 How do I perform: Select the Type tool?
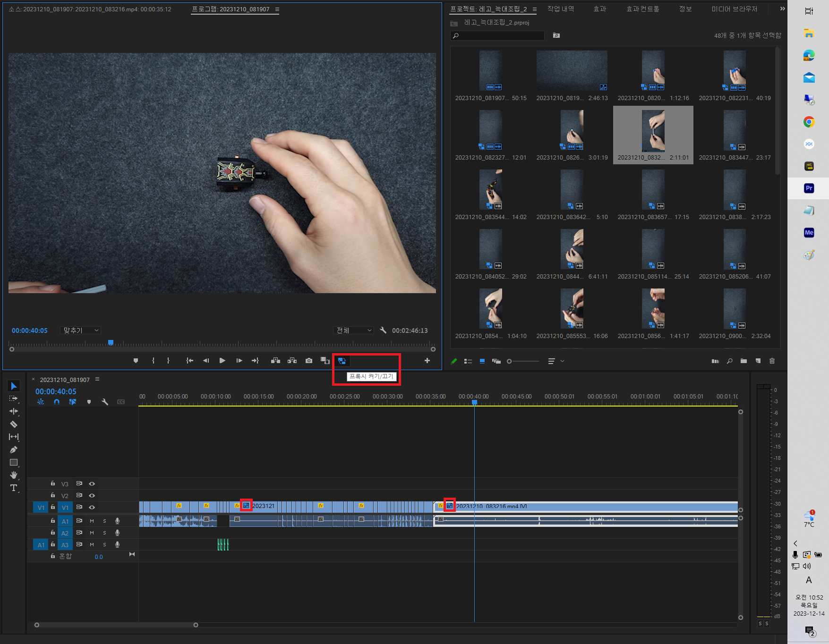click(x=14, y=488)
